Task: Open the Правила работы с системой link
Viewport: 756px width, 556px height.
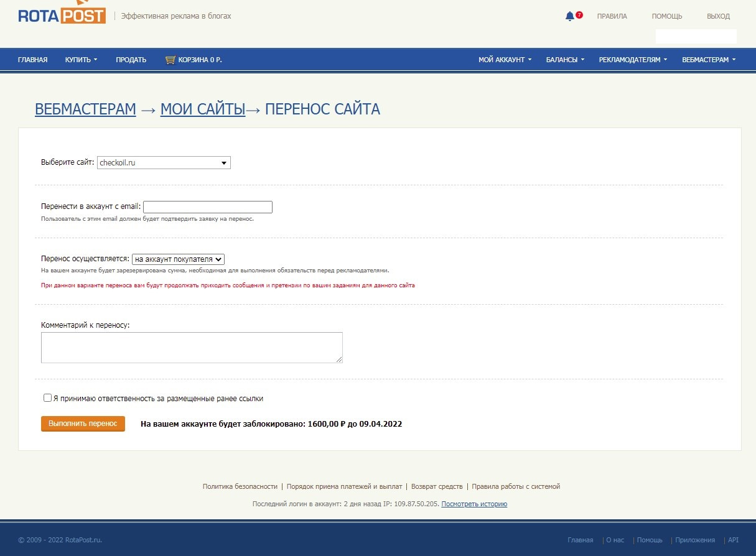Action: coord(516,486)
